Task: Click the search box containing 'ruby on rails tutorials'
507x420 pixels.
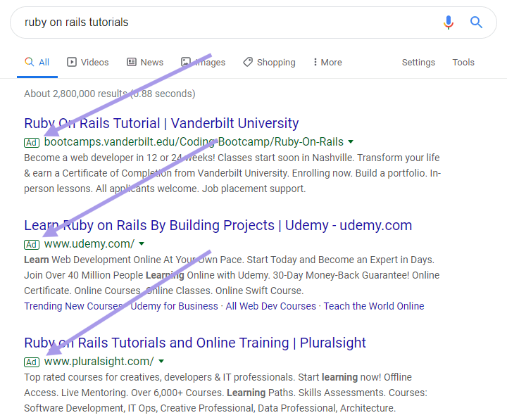Action: click(254, 23)
